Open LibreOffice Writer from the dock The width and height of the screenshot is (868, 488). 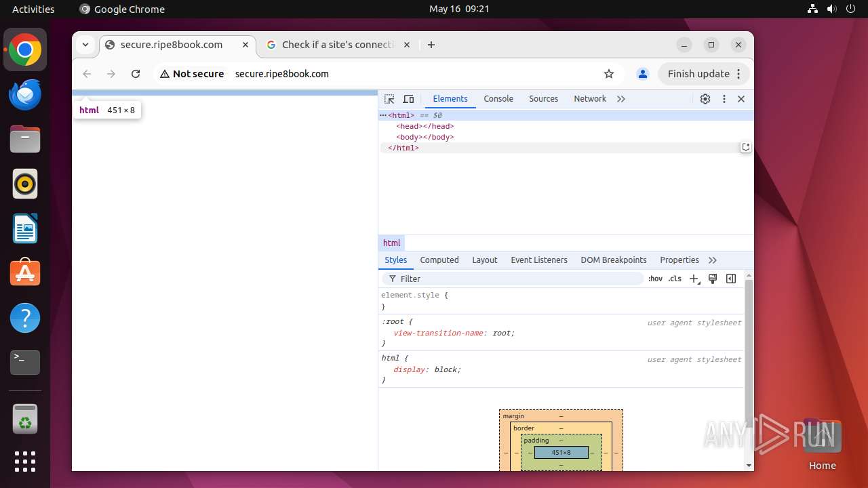click(25, 229)
